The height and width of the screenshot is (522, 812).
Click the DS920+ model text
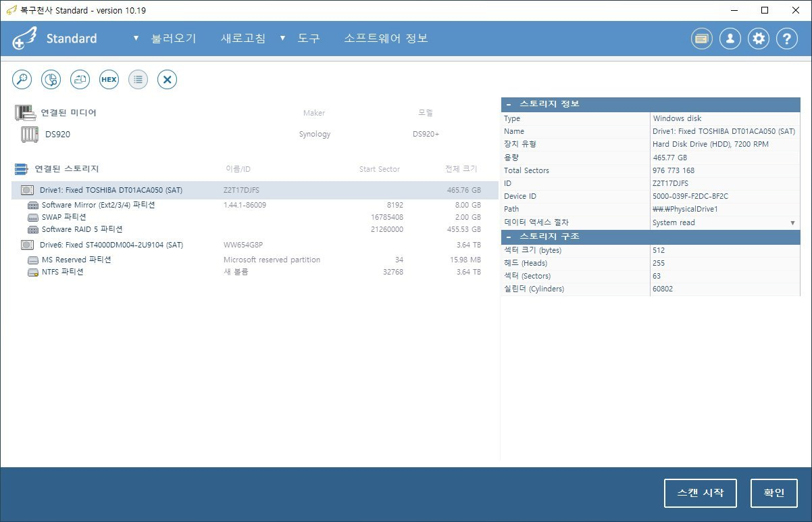[x=426, y=135]
